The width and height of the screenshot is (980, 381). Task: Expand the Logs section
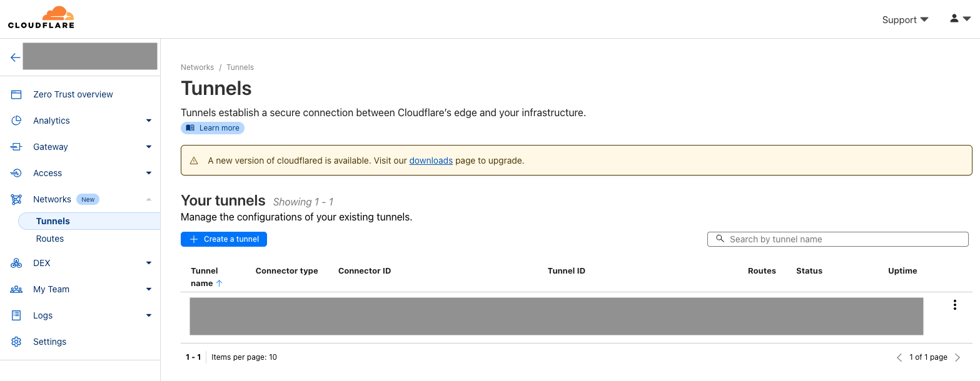click(149, 315)
